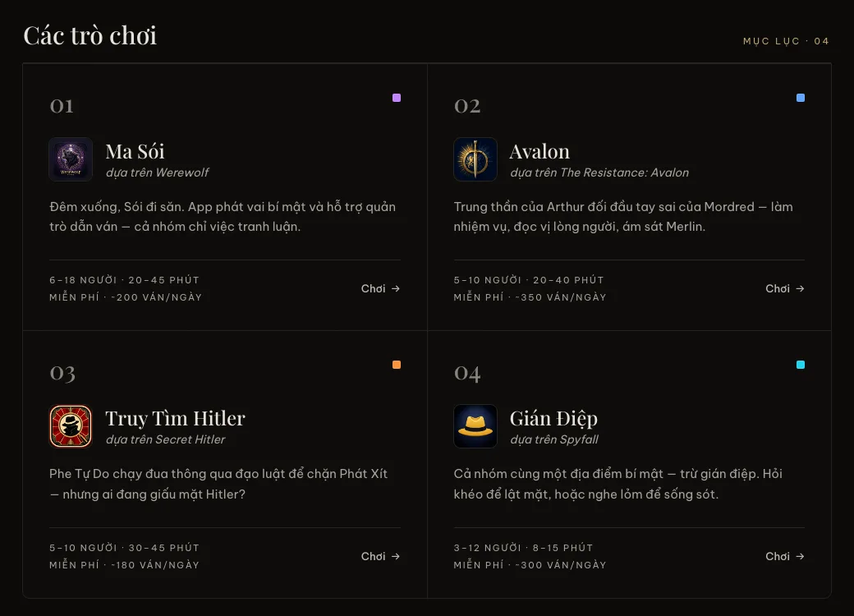Open the Ma Sói game title
The height and width of the screenshot is (616, 854).
(x=135, y=151)
